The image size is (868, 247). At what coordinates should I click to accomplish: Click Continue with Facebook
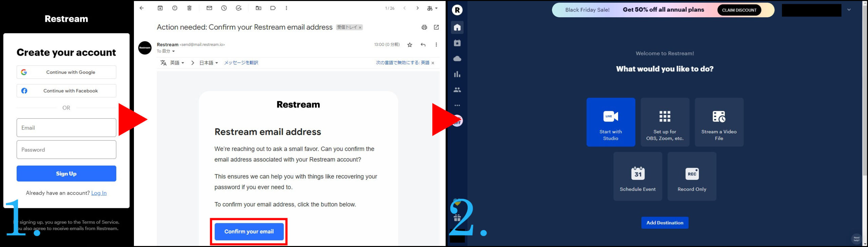(66, 91)
